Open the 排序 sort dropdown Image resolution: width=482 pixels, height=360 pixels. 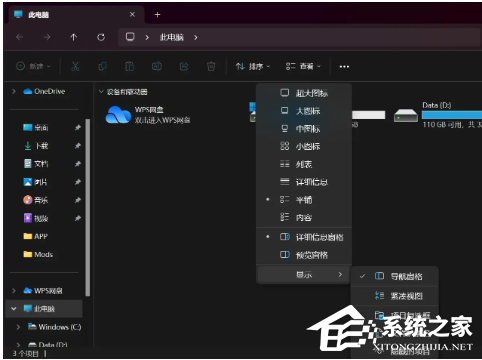point(253,66)
